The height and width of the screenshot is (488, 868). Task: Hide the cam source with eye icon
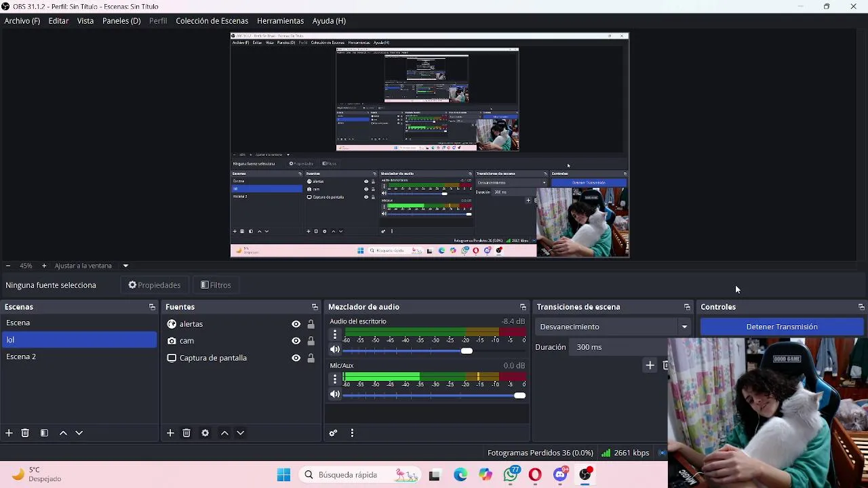[x=296, y=341]
